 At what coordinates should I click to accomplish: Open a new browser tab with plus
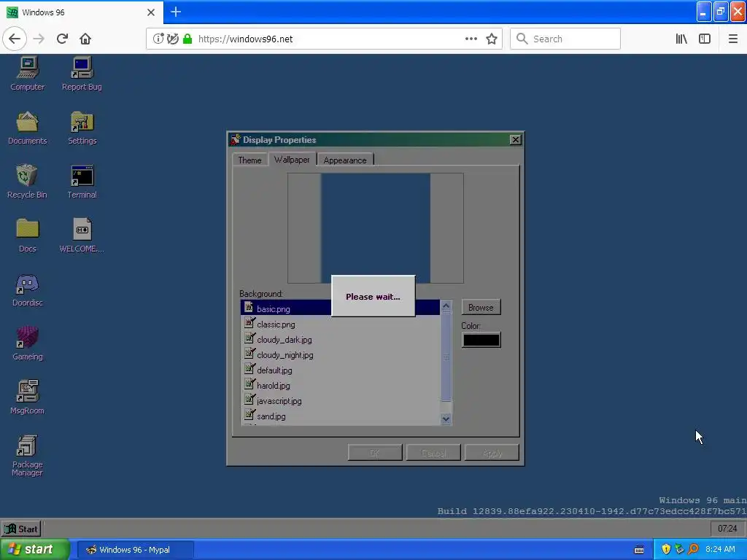[176, 12]
